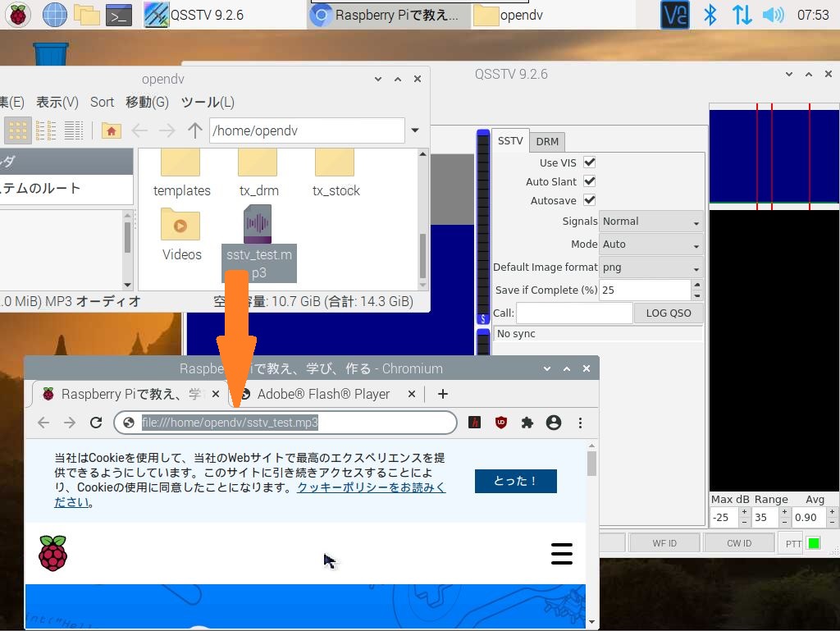Open the Sort menu in file manager
840x631 pixels.
point(102,102)
